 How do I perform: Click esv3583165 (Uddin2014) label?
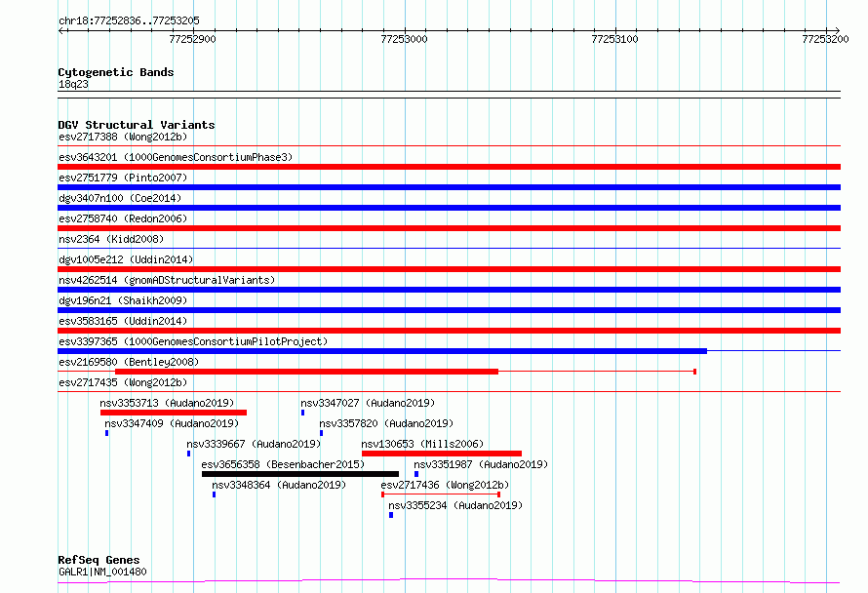pyautogui.click(x=123, y=321)
